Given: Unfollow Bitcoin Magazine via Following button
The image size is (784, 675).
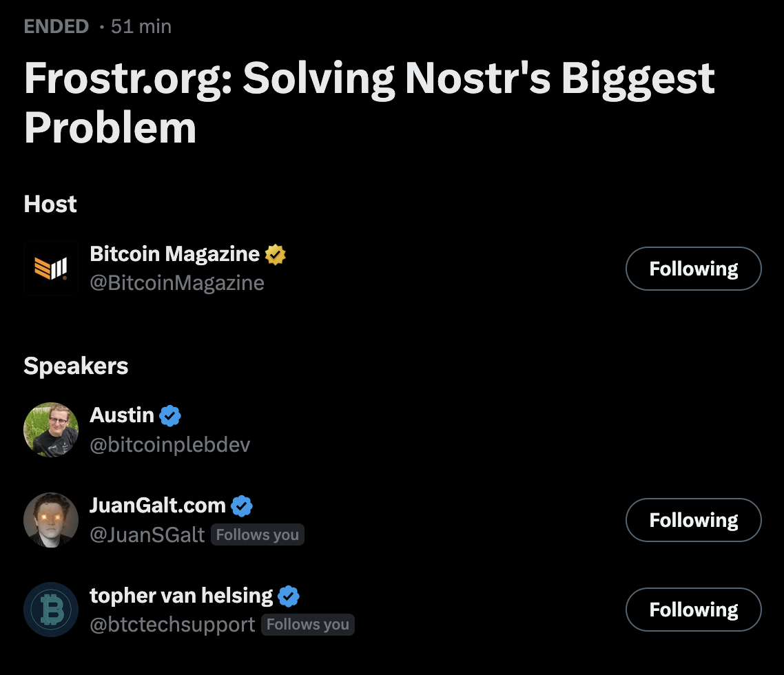Looking at the screenshot, I should pyautogui.click(x=693, y=269).
